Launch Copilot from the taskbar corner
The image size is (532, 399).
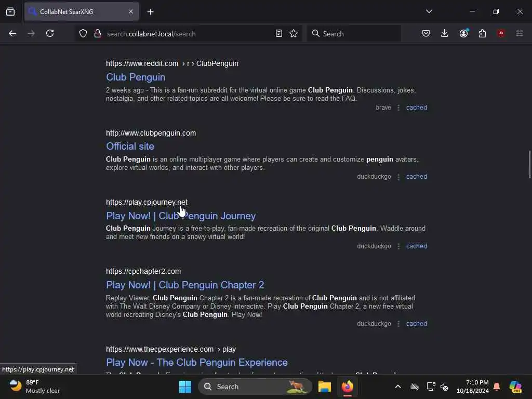(516, 387)
